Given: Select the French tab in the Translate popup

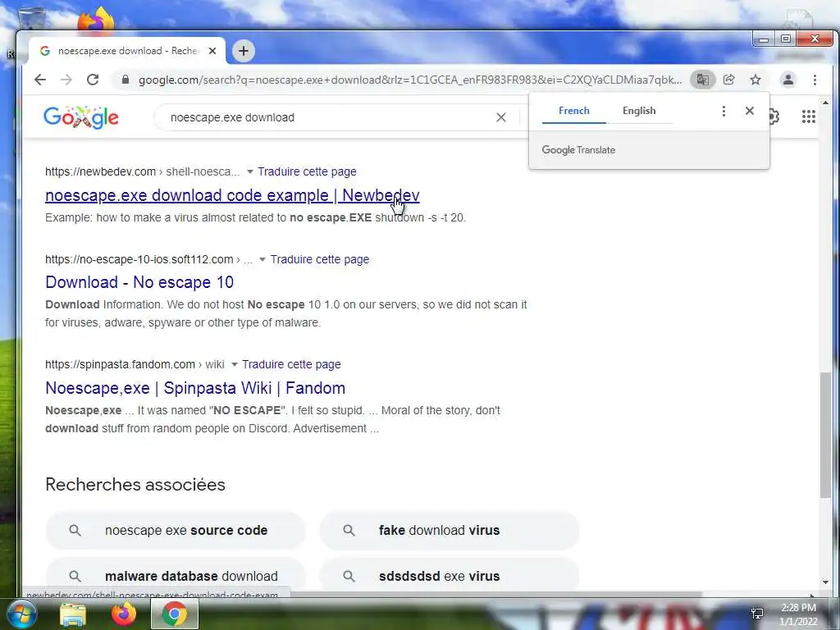Looking at the screenshot, I should [573, 111].
